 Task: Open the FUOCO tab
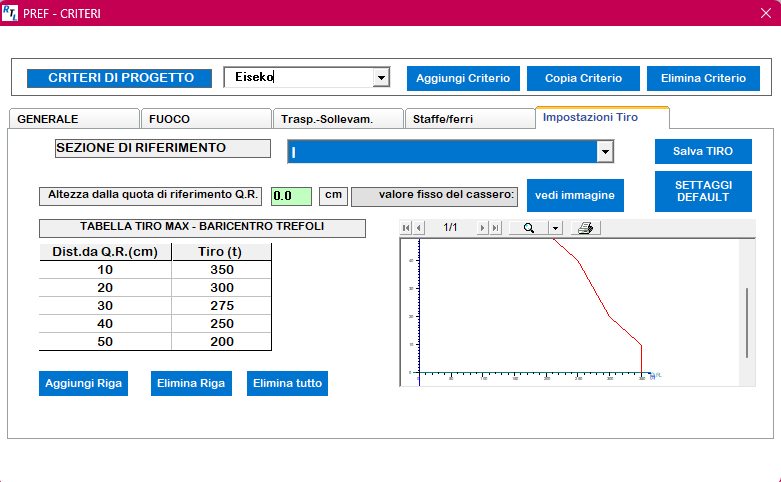click(x=204, y=119)
